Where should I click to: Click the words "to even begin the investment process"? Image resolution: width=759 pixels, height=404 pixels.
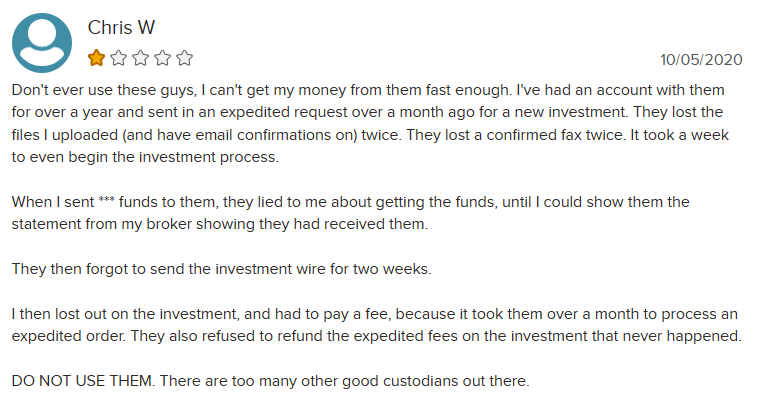pyautogui.click(x=145, y=157)
